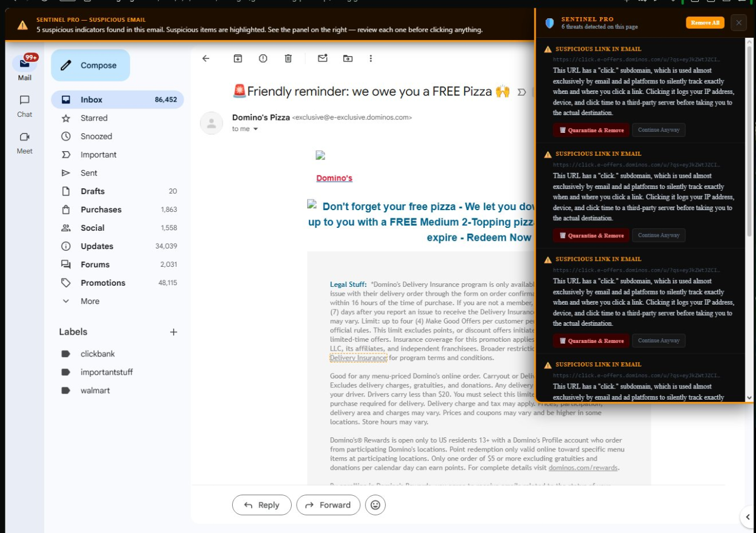Click the sender's profile avatar
The image size is (756, 533).
click(x=211, y=123)
